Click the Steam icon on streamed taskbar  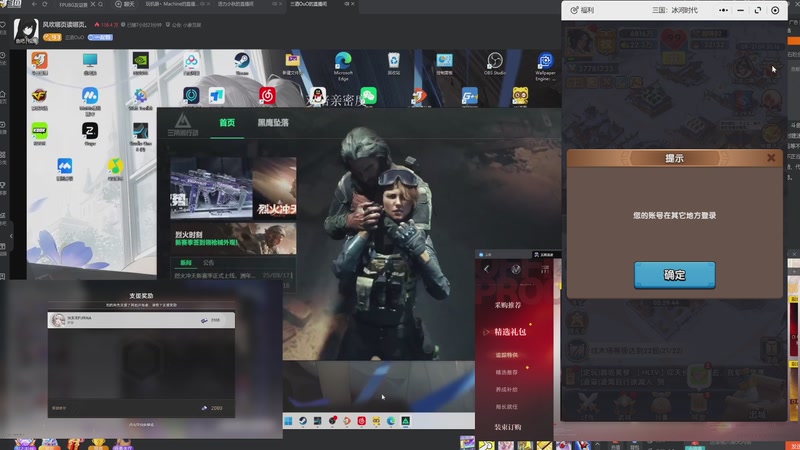point(303,421)
